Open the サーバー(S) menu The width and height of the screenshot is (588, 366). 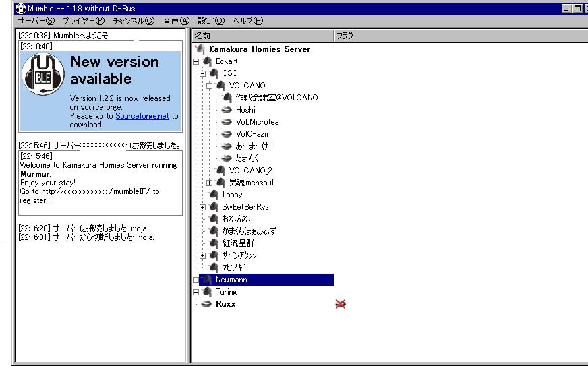click(x=36, y=21)
